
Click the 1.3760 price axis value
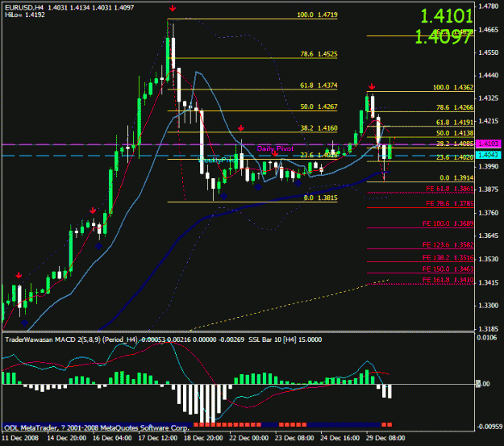click(489, 213)
